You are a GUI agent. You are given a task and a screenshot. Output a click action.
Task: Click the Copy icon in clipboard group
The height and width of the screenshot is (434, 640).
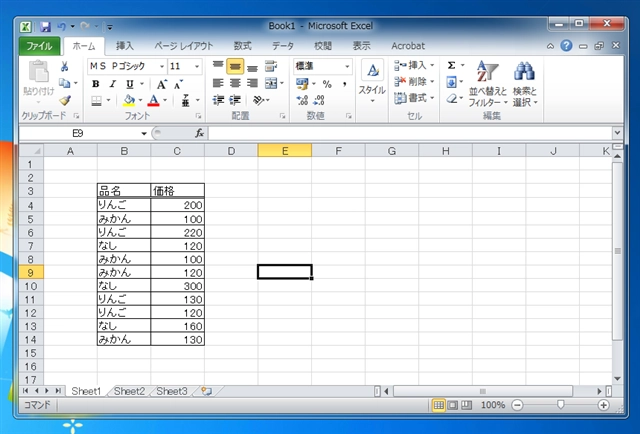tap(64, 83)
